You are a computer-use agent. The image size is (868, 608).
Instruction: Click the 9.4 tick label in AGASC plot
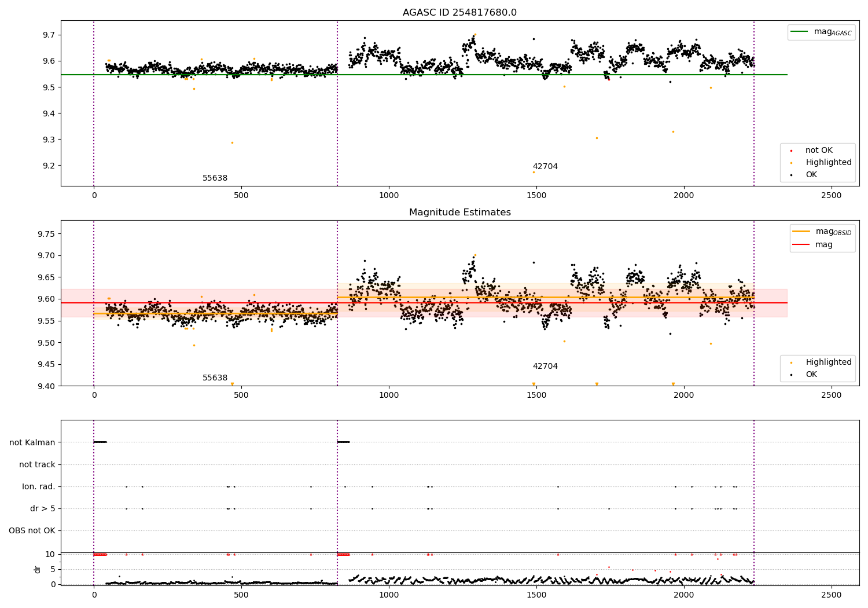(x=49, y=113)
